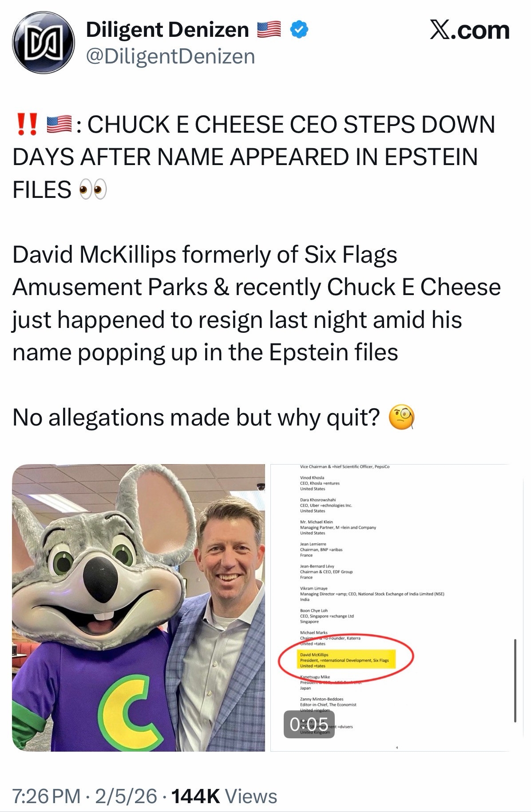Viewport: 531px width, 812px height.
Task: Click the US flag emoji in the tweet headline
Action: [x=59, y=124]
